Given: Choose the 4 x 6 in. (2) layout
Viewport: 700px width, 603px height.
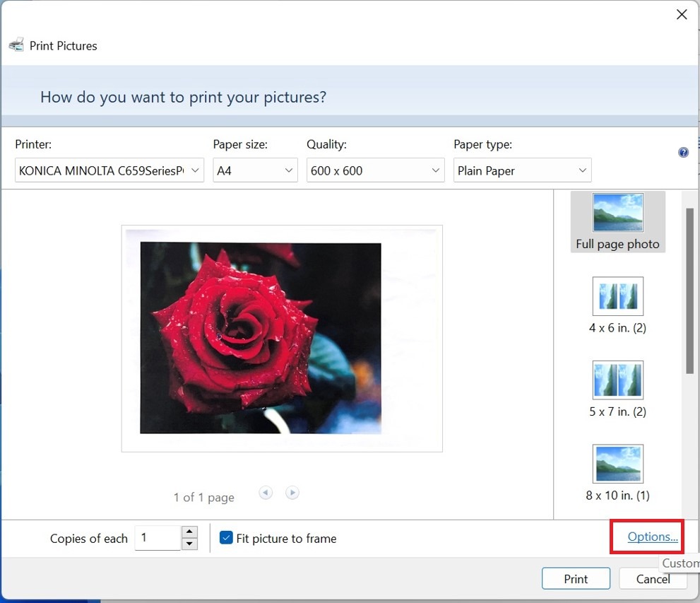Looking at the screenshot, I should point(617,305).
